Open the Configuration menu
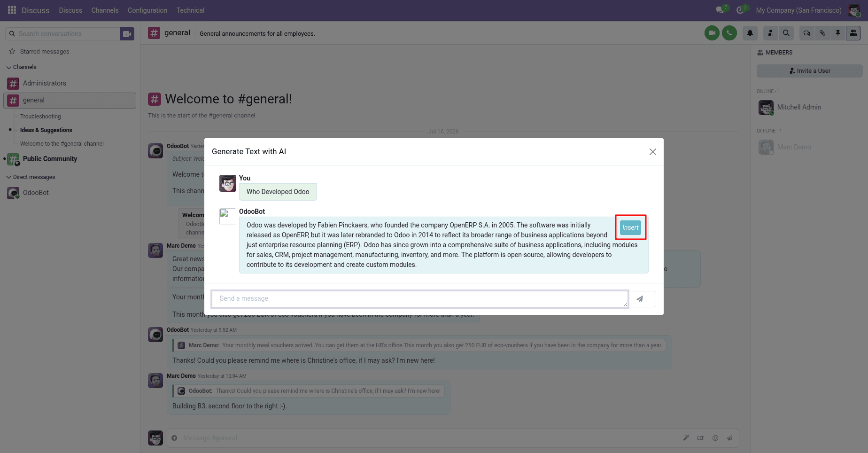 pyautogui.click(x=147, y=10)
